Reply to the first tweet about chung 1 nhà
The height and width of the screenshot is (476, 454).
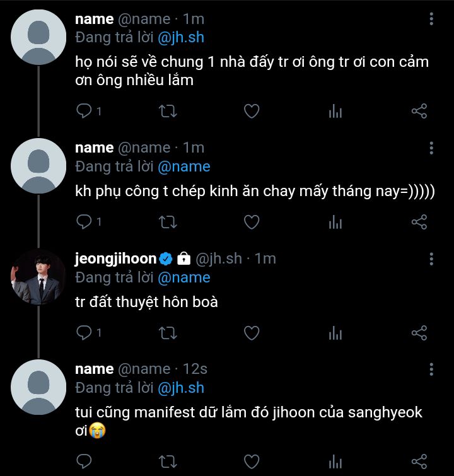pos(84,112)
